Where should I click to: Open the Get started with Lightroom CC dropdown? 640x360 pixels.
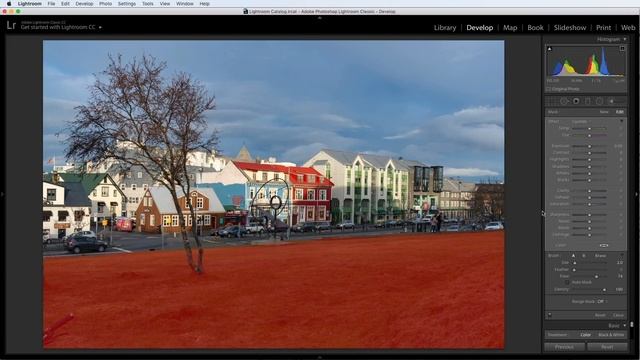coord(61,27)
